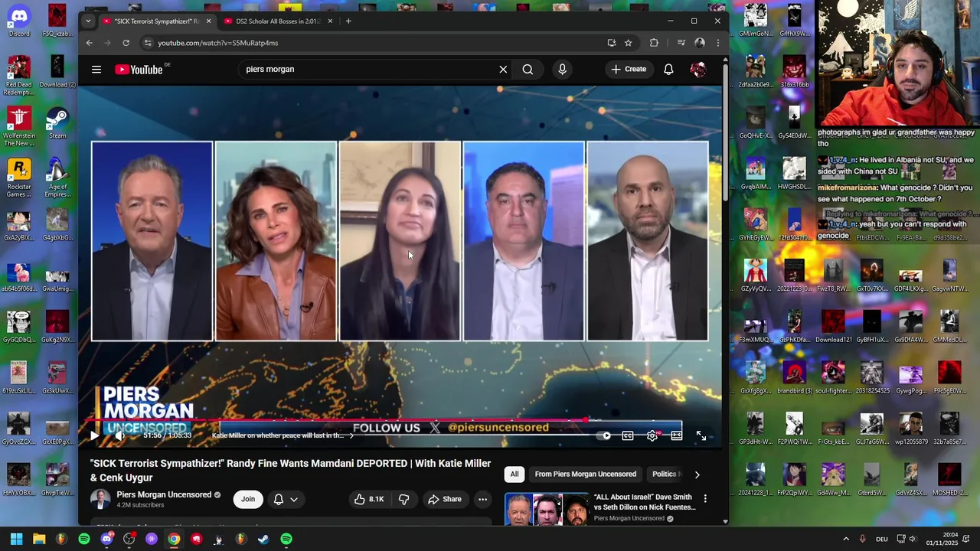Image resolution: width=980 pixels, height=551 pixels.
Task: Open the Chrome profile avatar
Action: pos(699,43)
